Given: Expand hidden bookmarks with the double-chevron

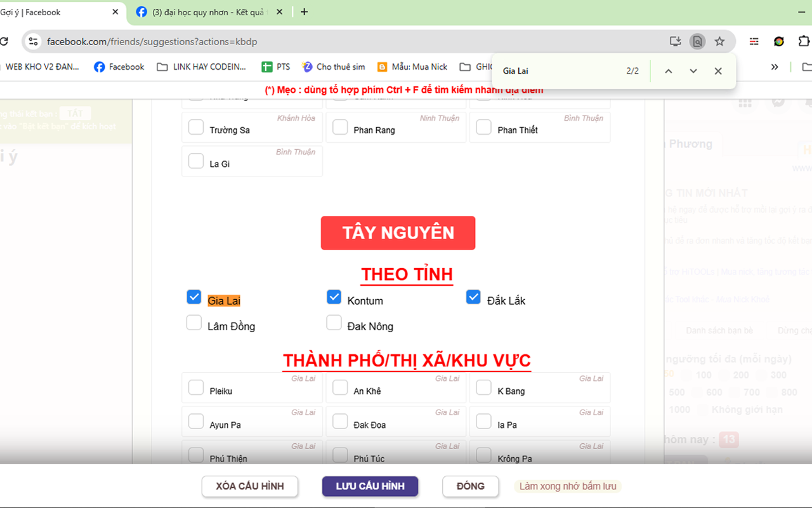Looking at the screenshot, I should coord(774,66).
